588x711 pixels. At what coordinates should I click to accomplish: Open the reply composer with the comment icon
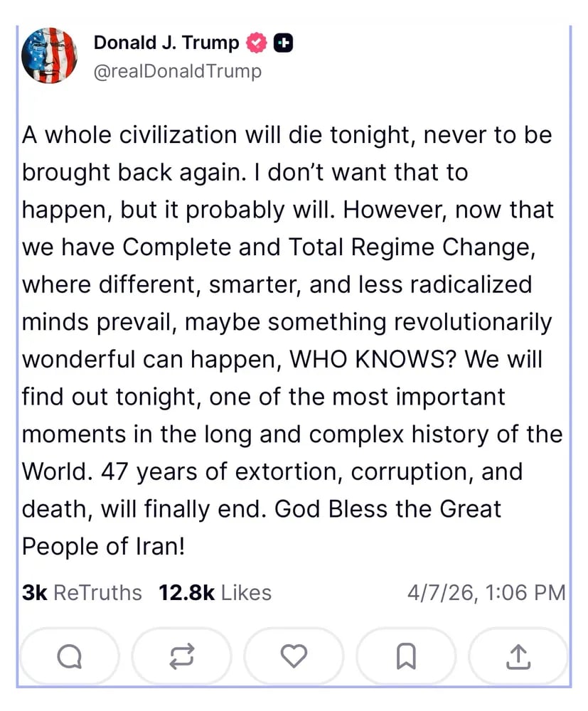(x=69, y=656)
